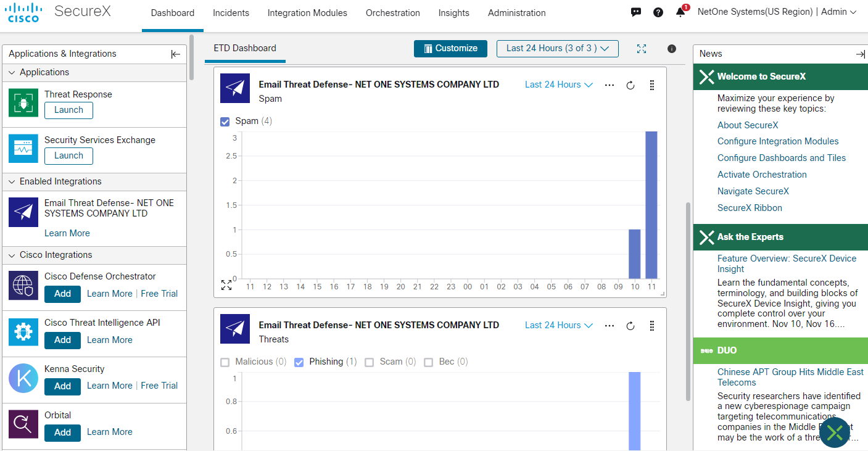Image resolution: width=868 pixels, height=451 pixels.
Task: Open Learn More under Email Threat Defense
Action: click(x=67, y=233)
